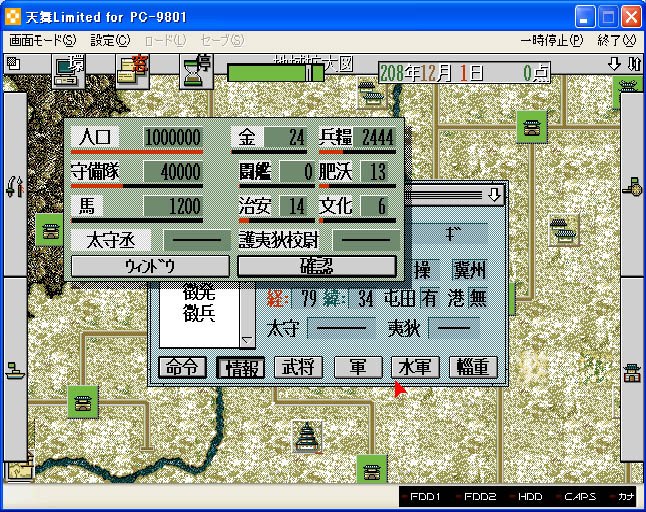The width and height of the screenshot is (646, 512).
Task: Open the 設定(C) menu
Action: point(110,41)
